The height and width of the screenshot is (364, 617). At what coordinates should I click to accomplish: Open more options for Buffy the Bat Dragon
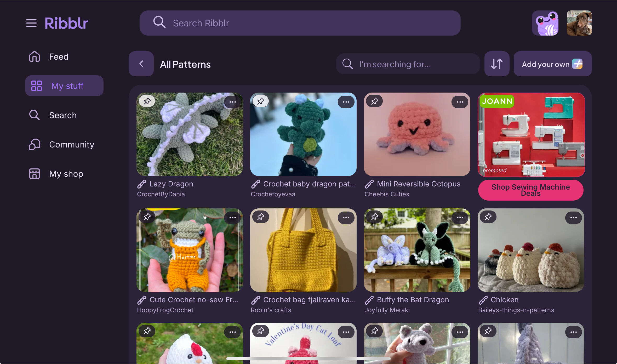(x=460, y=218)
